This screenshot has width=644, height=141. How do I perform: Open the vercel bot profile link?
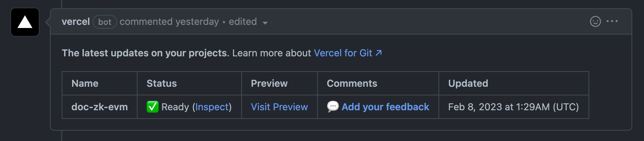(x=76, y=22)
